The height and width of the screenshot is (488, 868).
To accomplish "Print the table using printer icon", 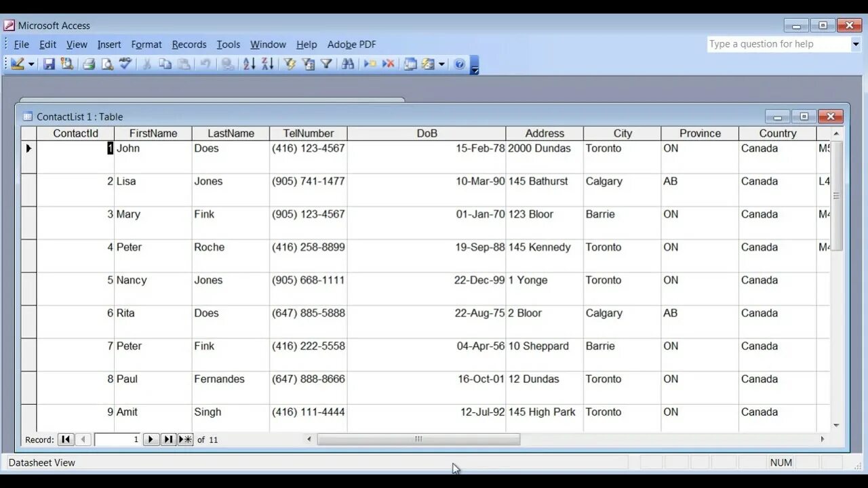I will 89,64.
